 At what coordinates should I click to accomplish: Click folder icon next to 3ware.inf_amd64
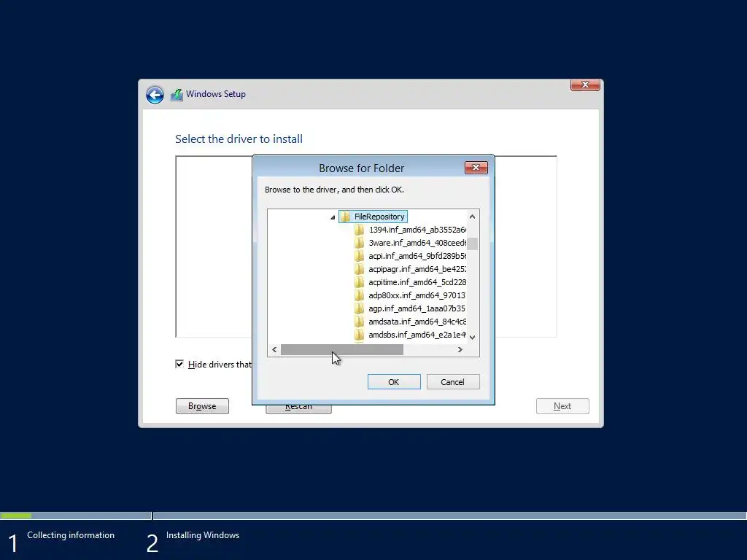(360, 243)
